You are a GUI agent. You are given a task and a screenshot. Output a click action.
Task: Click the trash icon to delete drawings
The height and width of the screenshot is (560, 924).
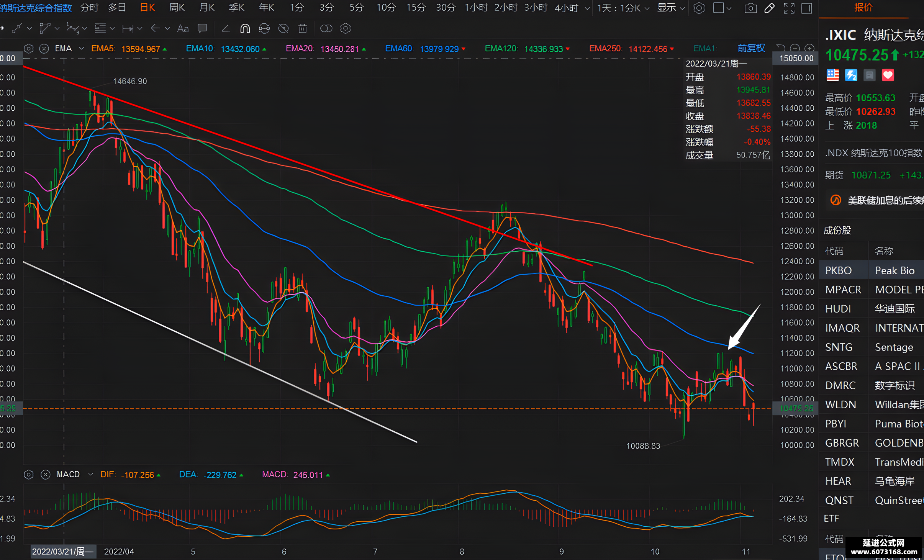303,28
